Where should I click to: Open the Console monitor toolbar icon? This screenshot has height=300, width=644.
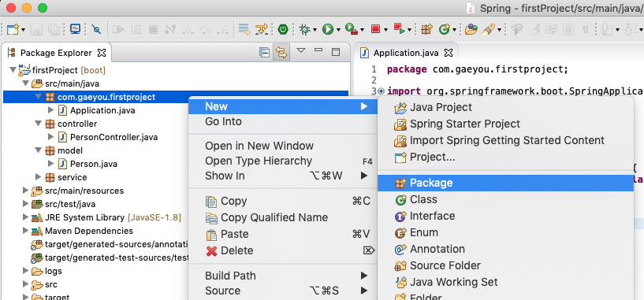[75, 28]
